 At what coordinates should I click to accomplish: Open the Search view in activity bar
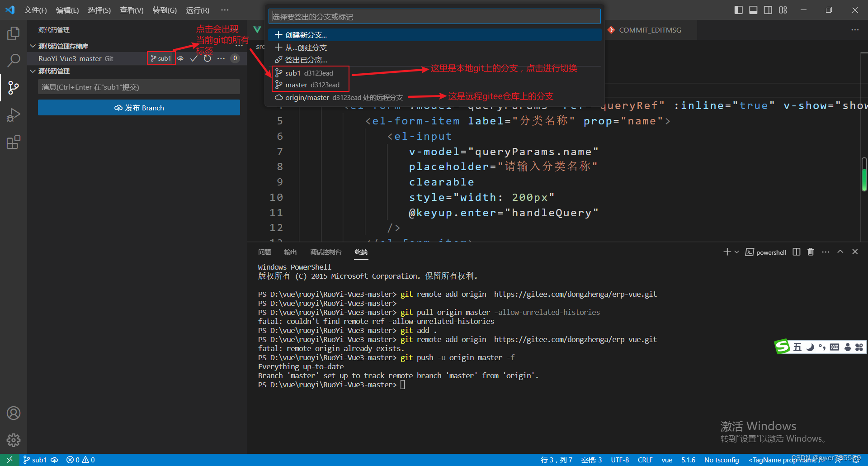pos(14,60)
